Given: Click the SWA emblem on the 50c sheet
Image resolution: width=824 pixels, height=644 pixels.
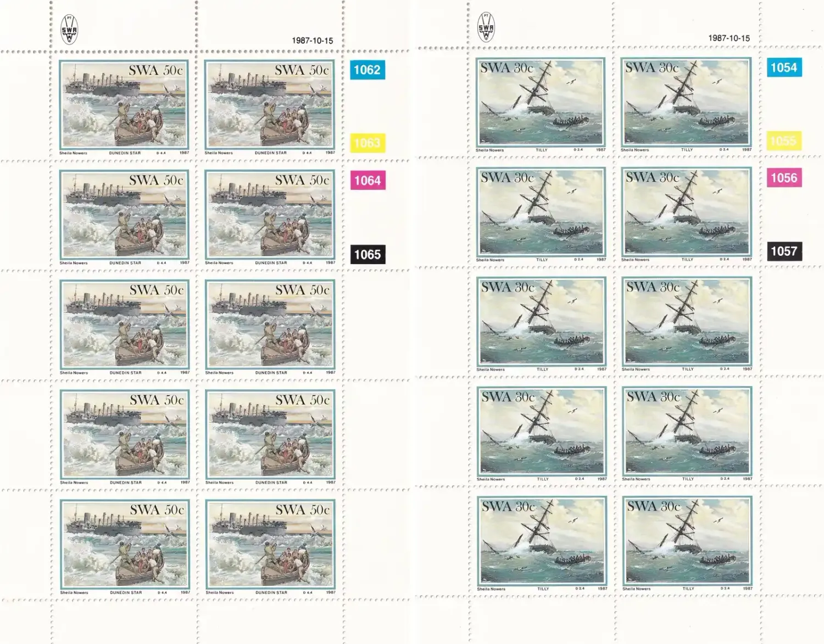Looking at the screenshot, I should [x=69, y=30].
